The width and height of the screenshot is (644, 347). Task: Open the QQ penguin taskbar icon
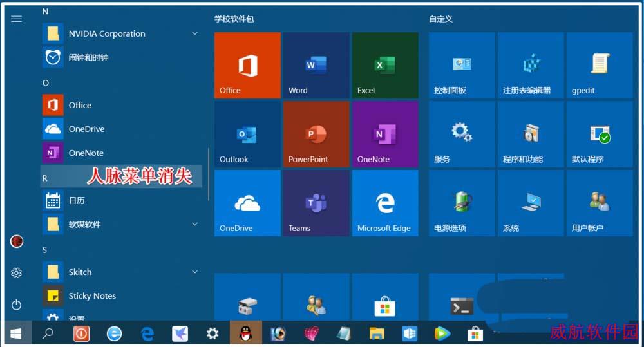[245, 333]
